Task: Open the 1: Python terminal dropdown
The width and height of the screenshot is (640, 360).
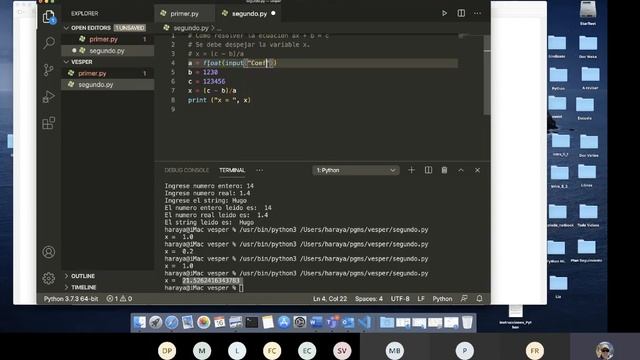Action: click(x=356, y=170)
